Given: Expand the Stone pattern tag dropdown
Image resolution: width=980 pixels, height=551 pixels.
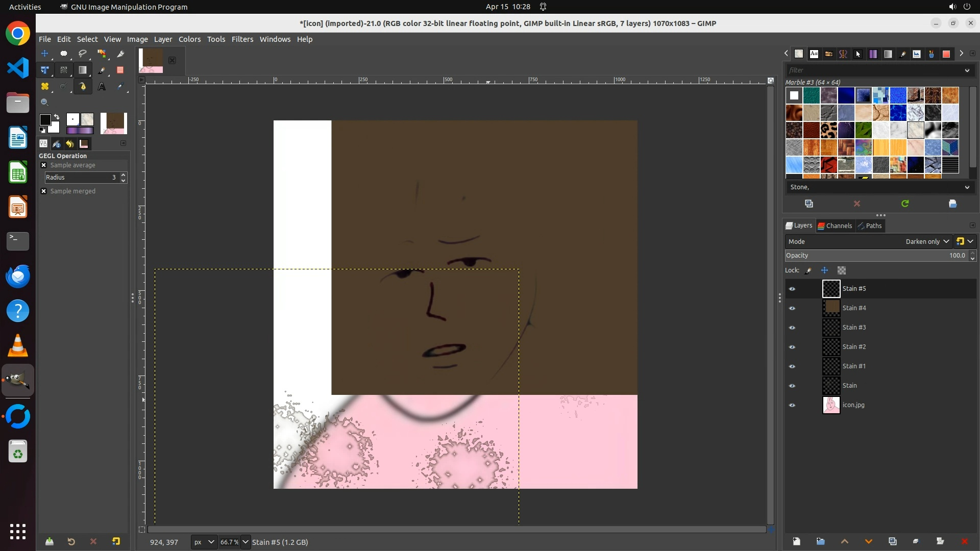Looking at the screenshot, I should [967, 187].
